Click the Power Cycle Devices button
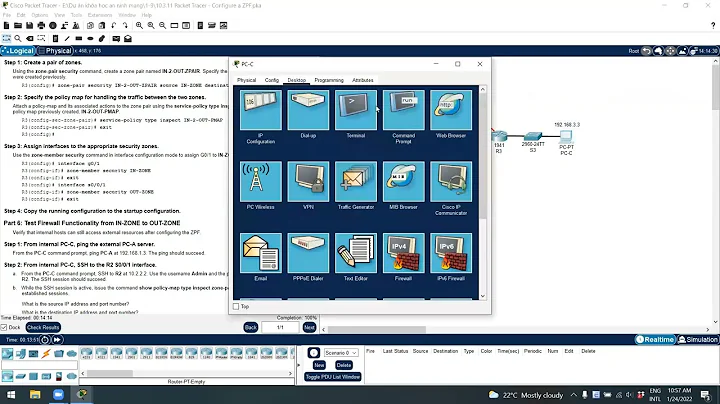The width and height of the screenshot is (720, 404). point(45,340)
